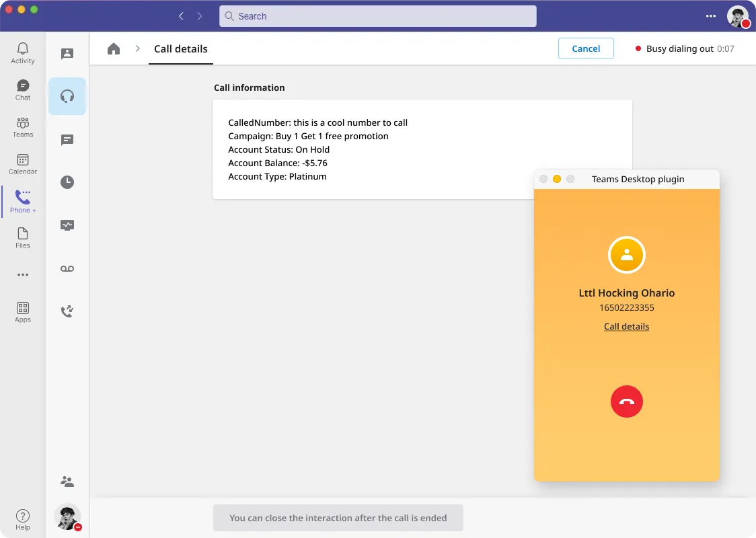Navigate forward with right arrow
Image resolution: width=756 pixels, height=538 pixels.
point(200,16)
